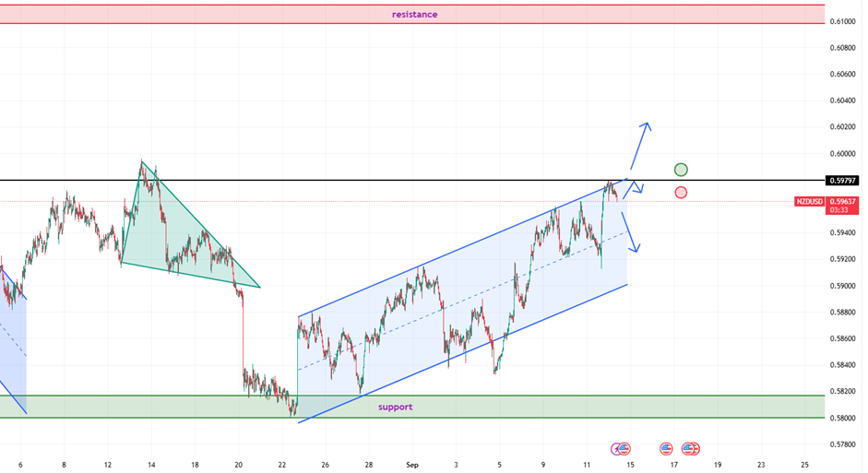Click the current price 0.59637 tag

pos(842,201)
